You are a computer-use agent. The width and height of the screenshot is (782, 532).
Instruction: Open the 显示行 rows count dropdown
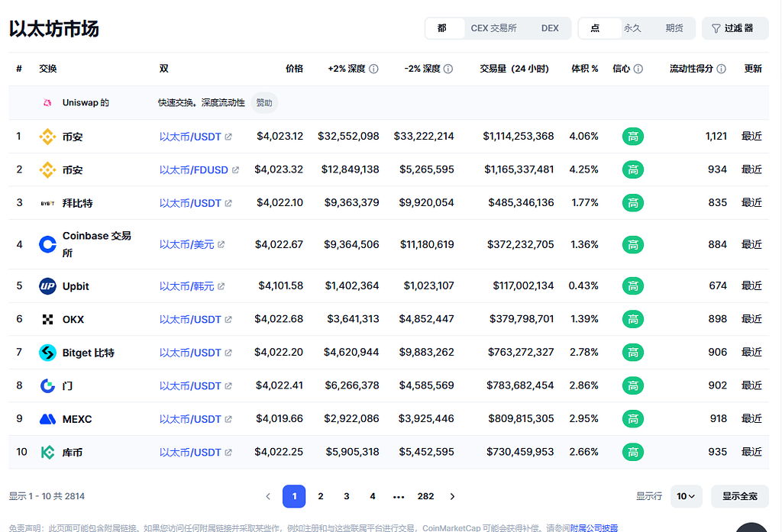click(x=686, y=496)
